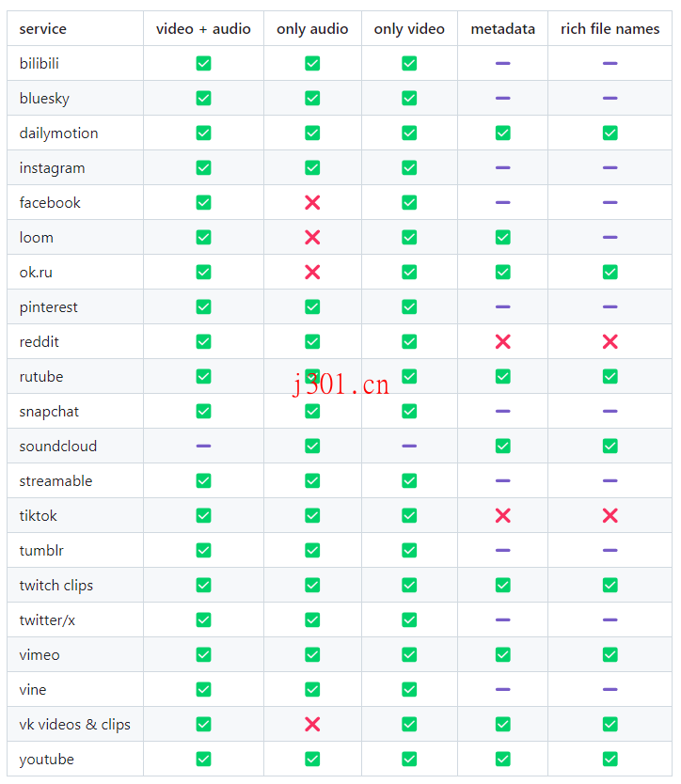Viewport: 681px width, 784px height.
Task: Click the green check for dailymotion metadata
Action: (503, 133)
